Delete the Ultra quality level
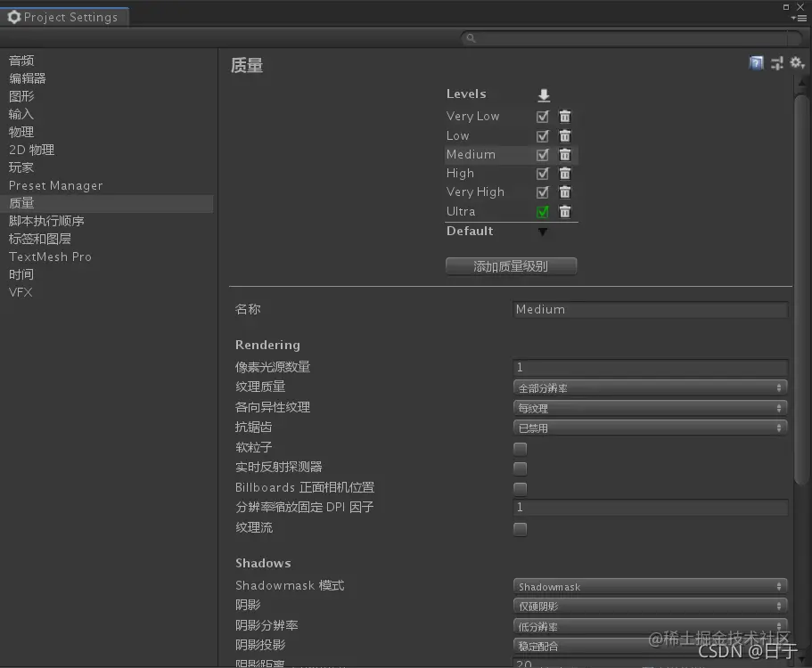This screenshot has height=668, width=812. 565,211
